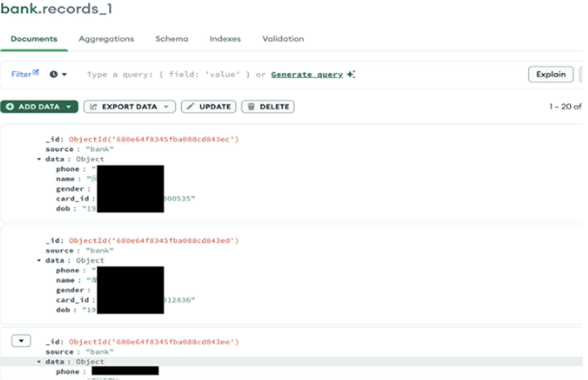588x380 pixels.
Task: Click the export icon on EXPORT DATA
Action: [x=93, y=107]
